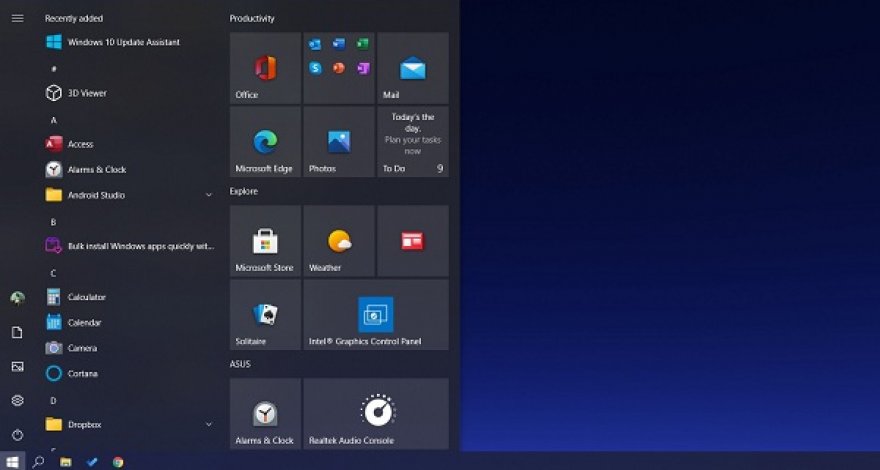Open the Photos tile
The width and height of the screenshot is (880, 470).
[339, 142]
